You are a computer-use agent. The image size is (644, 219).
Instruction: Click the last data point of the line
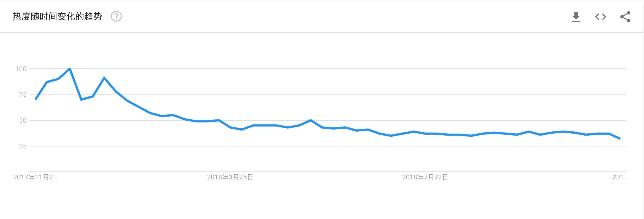620,139
